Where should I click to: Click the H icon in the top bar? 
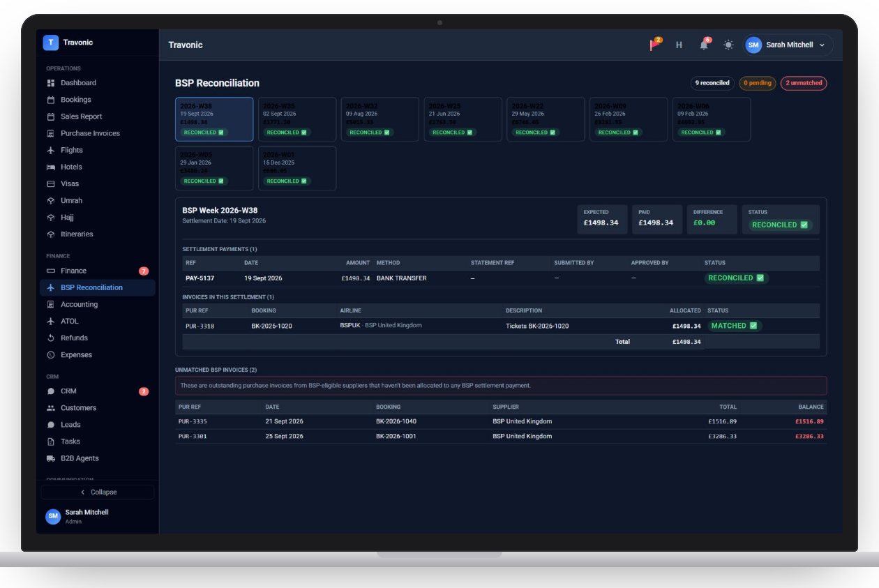pyautogui.click(x=679, y=45)
